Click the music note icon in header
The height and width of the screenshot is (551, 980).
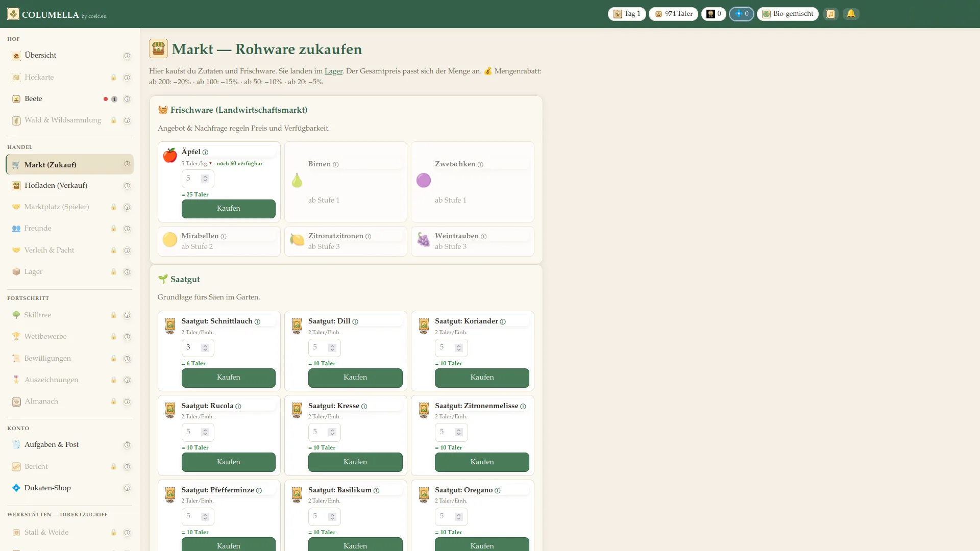[x=830, y=14]
